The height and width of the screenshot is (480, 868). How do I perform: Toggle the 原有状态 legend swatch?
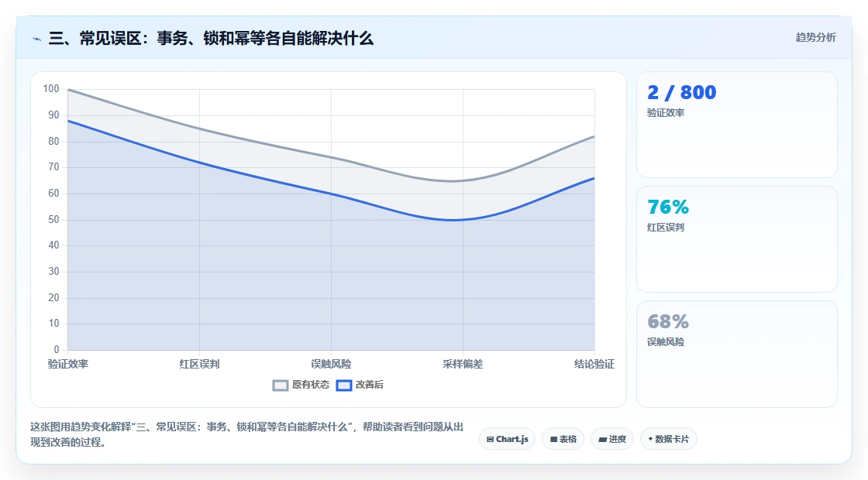(281, 385)
